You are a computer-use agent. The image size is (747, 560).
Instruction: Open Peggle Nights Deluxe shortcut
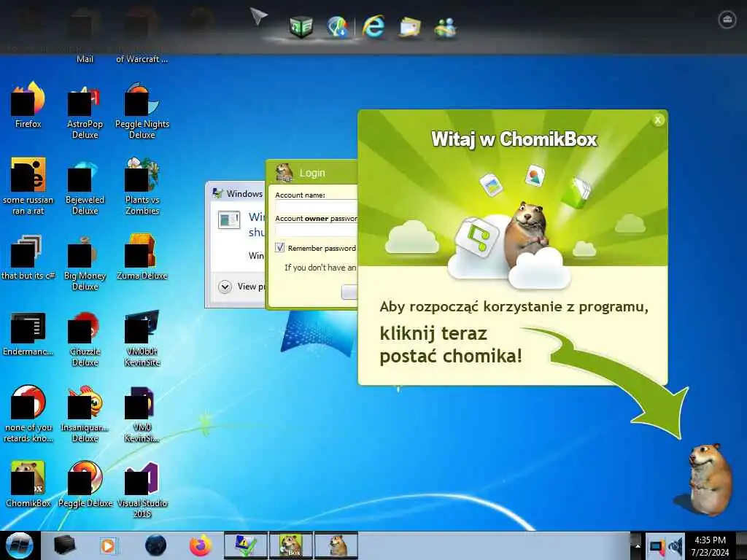(x=142, y=111)
